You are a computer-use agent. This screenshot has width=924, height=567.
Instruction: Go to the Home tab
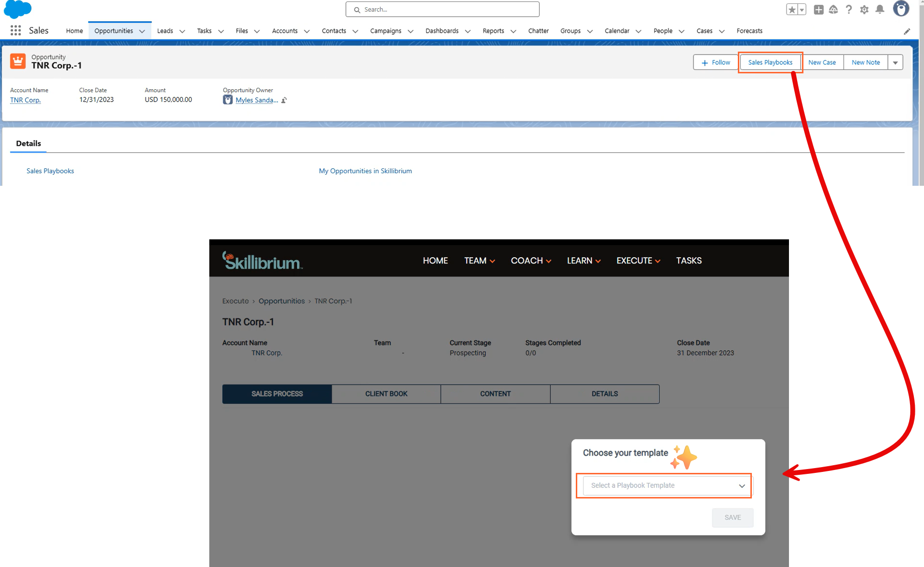(74, 31)
